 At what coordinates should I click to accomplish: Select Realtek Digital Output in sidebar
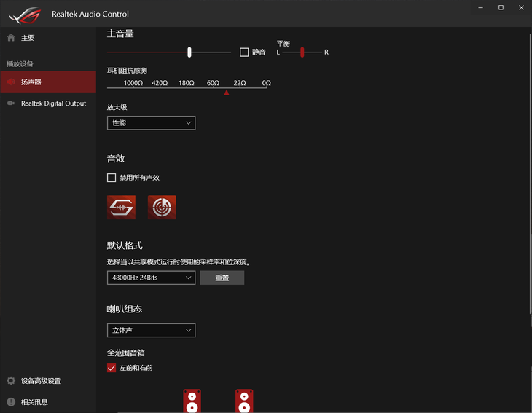pos(48,103)
